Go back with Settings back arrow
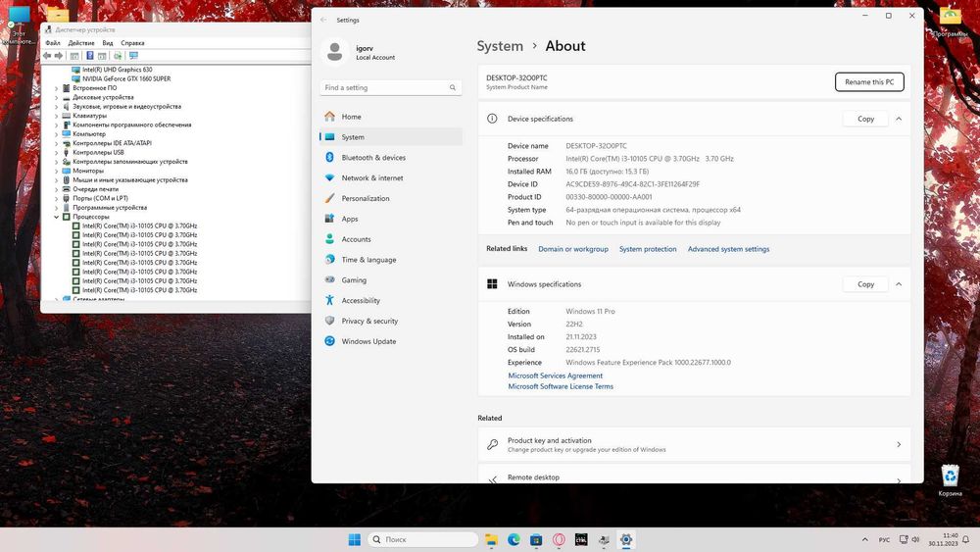This screenshot has width=980, height=552. coord(323,20)
